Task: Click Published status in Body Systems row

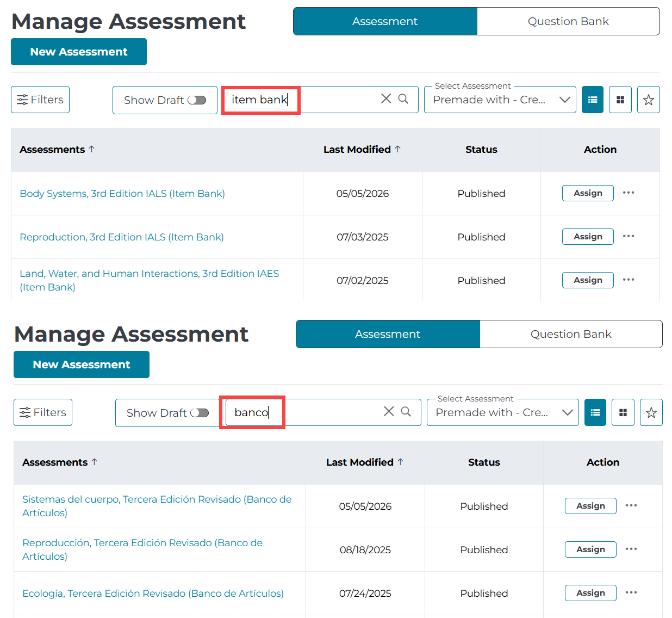Action: point(481,194)
